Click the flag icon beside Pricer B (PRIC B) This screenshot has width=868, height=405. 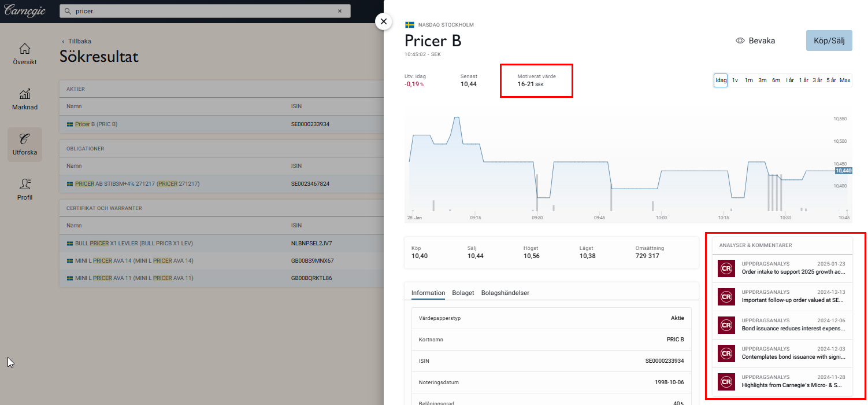(x=70, y=124)
